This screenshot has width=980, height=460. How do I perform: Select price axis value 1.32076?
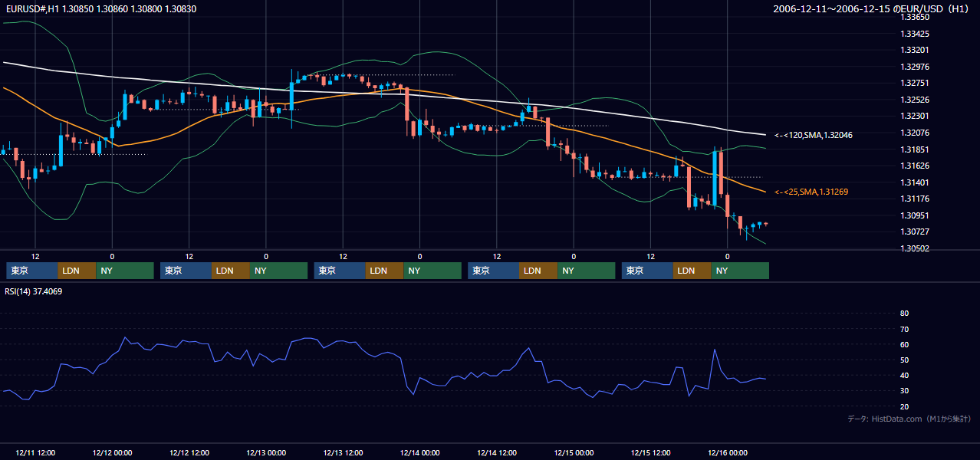[915, 133]
